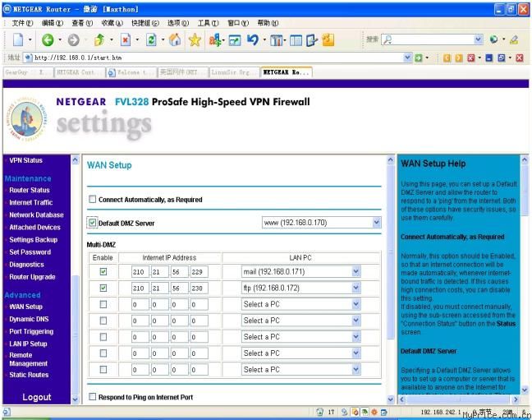
Task: Enable Connect Automatically, as Required
Action: (92, 199)
